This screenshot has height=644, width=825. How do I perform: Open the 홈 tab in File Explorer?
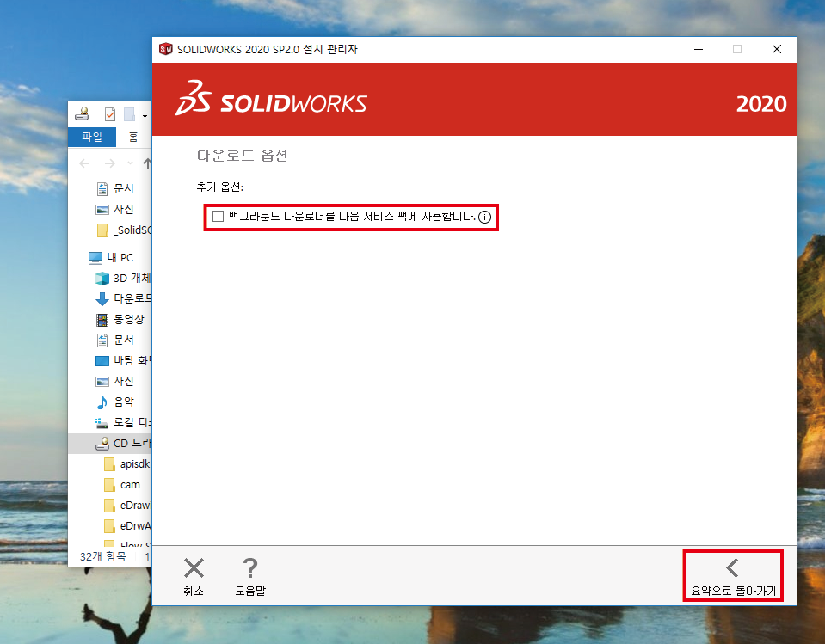(x=133, y=138)
